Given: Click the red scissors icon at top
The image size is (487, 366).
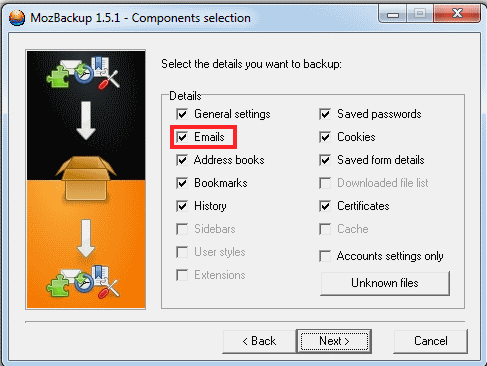Looking at the screenshot, I should 109,80.
